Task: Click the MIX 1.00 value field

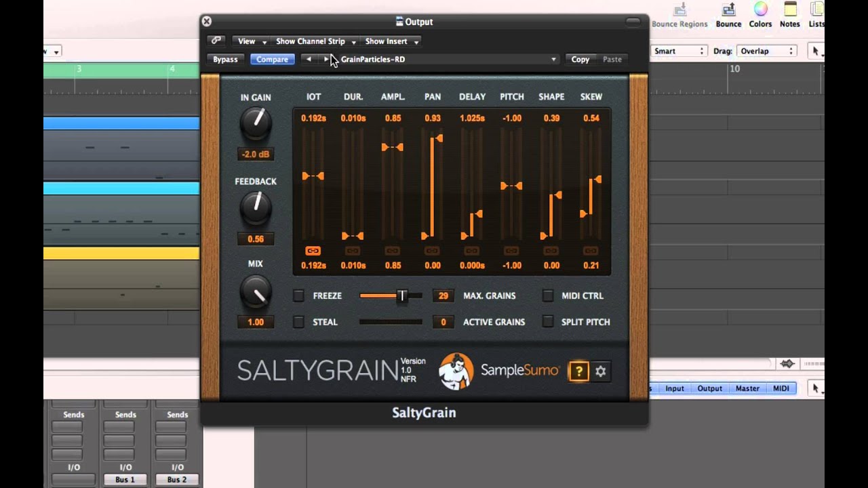Action: [x=256, y=322]
